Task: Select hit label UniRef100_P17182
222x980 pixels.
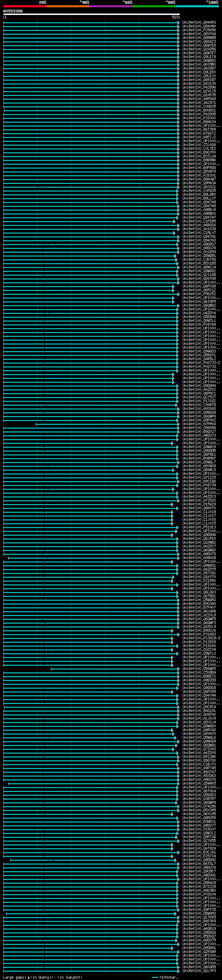Action: (199, 401)
